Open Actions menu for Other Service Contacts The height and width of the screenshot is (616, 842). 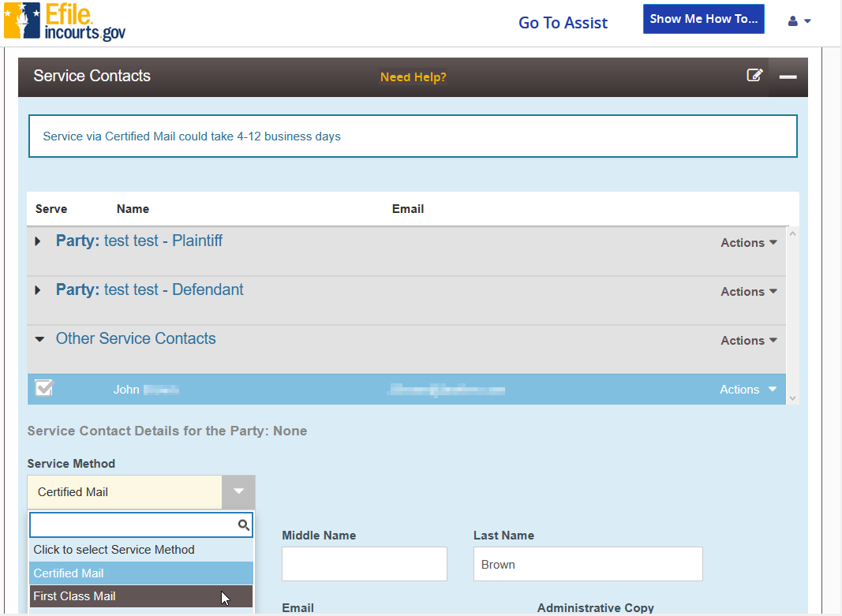[x=749, y=340]
